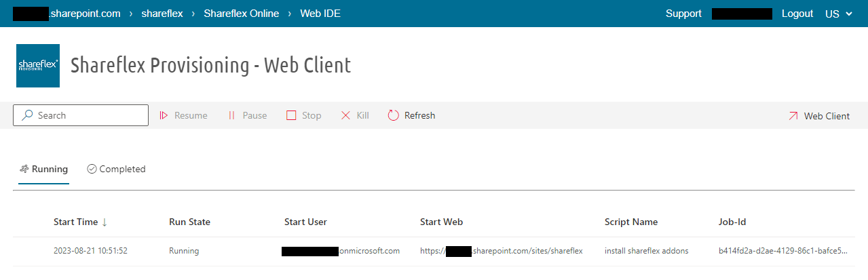Sort by the Start Time column header
Viewport: 868px width, 280px height.
(x=75, y=222)
